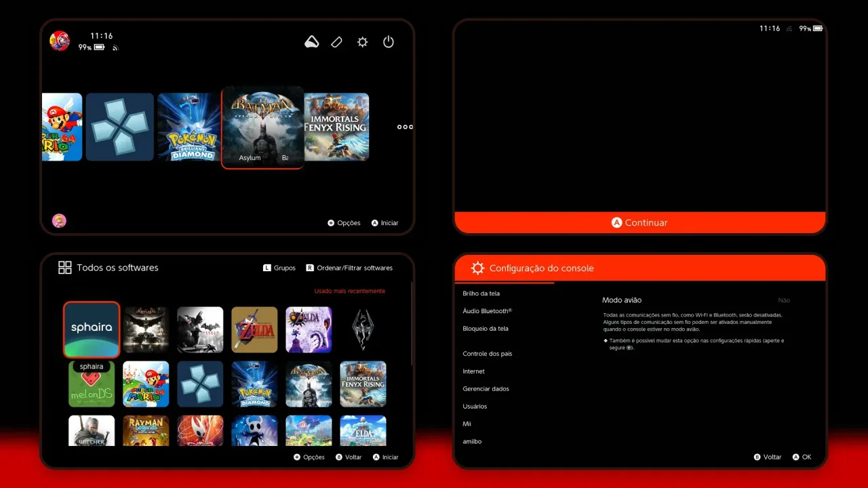The image size is (868, 488).
Task: Select Pokémon Brilliant Diamond in the software grid
Action: (x=254, y=384)
